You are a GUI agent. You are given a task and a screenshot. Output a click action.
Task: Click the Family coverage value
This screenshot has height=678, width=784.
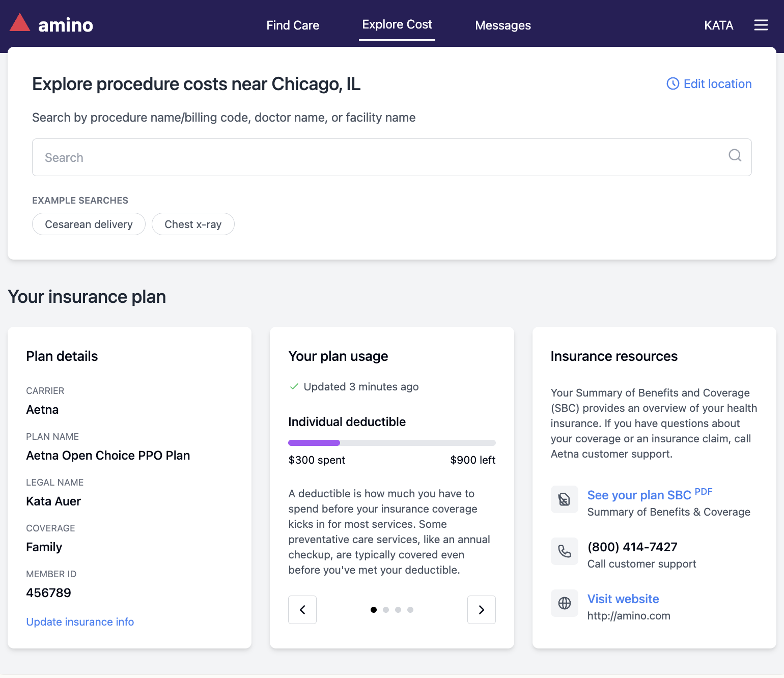tap(44, 547)
